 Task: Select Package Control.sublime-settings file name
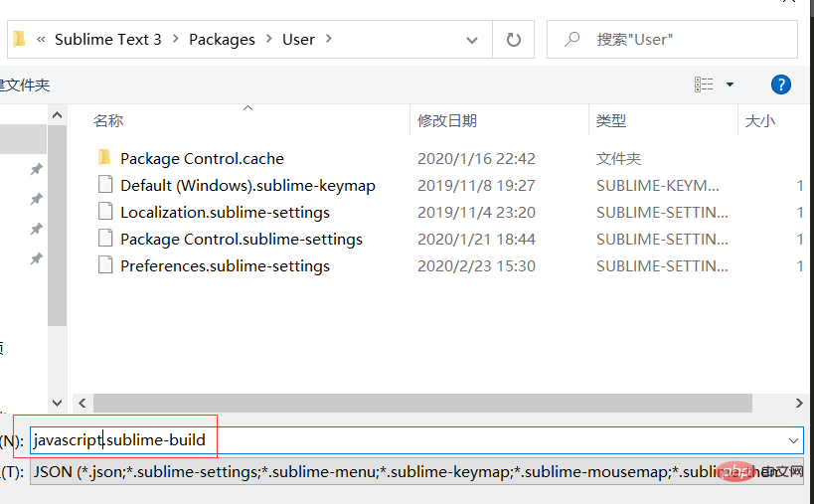point(242,240)
